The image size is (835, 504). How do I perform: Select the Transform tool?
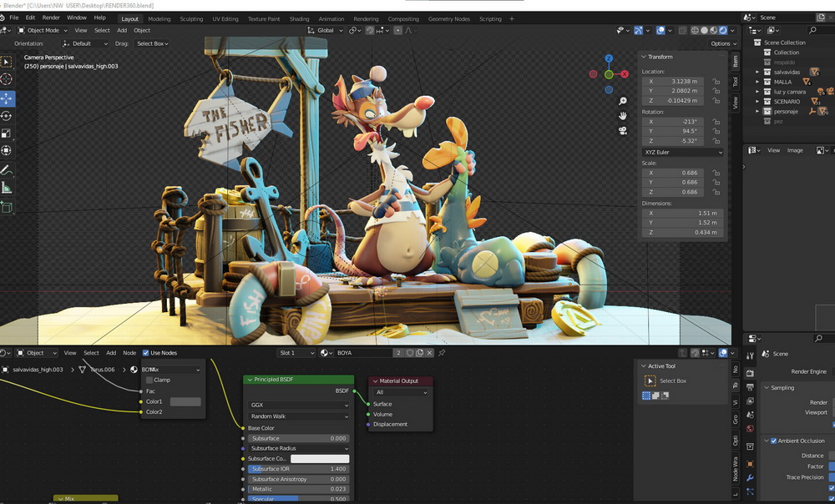coord(7,150)
